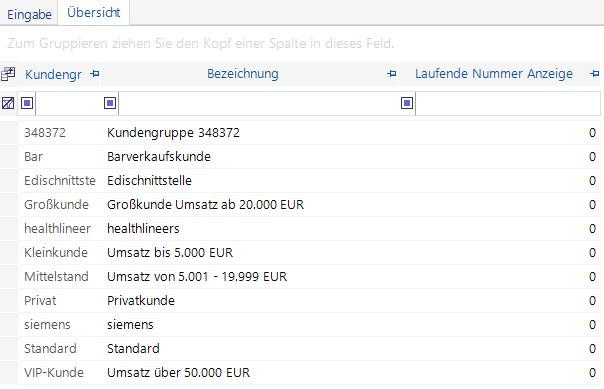Pin the Bezeichnung column

tap(391, 74)
